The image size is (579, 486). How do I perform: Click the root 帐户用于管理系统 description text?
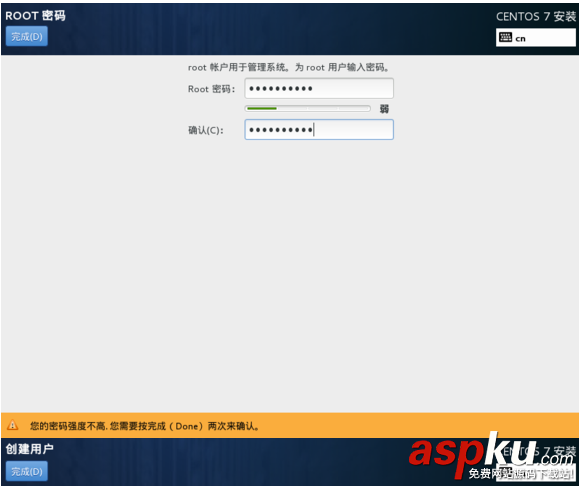[289, 67]
